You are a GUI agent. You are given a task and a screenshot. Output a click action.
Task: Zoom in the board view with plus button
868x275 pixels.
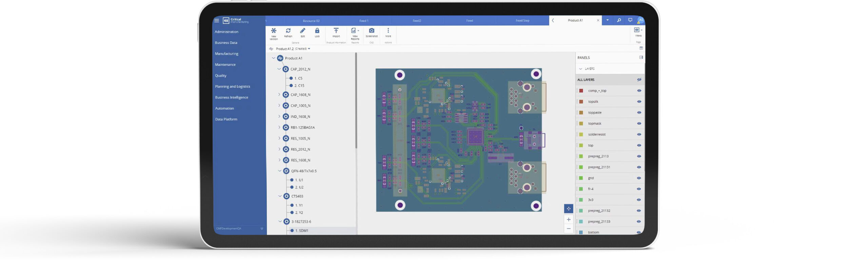(x=568, y=220)
